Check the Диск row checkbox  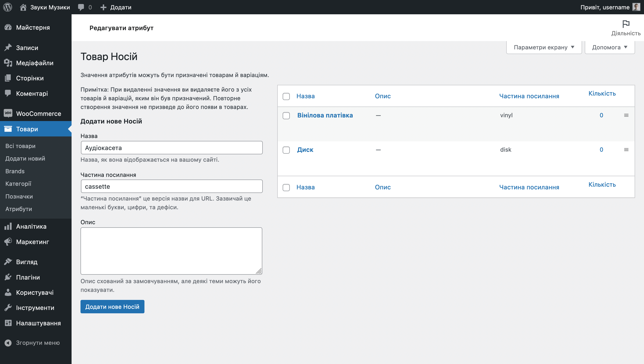(x=286, y=150)
